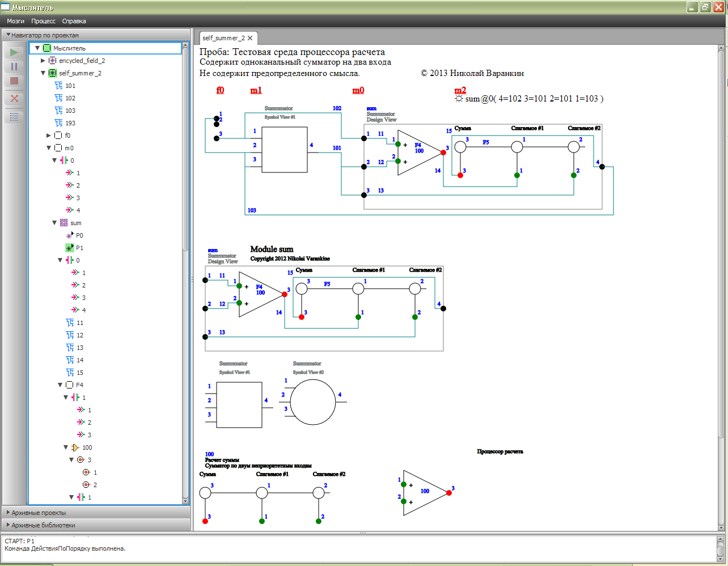
Task: Select the P0 process icon
Action: 70,235
